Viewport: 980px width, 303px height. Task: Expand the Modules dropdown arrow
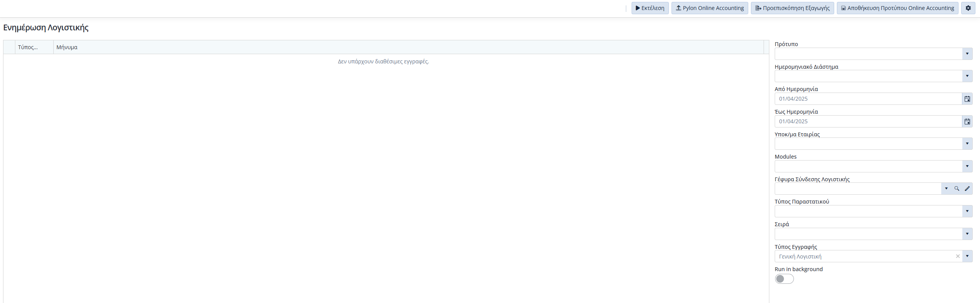click(x=967, y=166)
